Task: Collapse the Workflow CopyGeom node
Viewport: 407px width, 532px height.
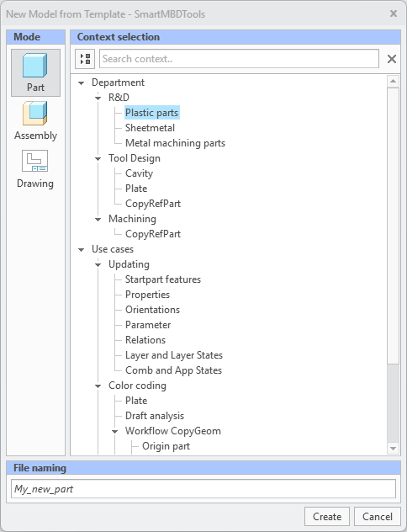Action: [x=115, y=432]
